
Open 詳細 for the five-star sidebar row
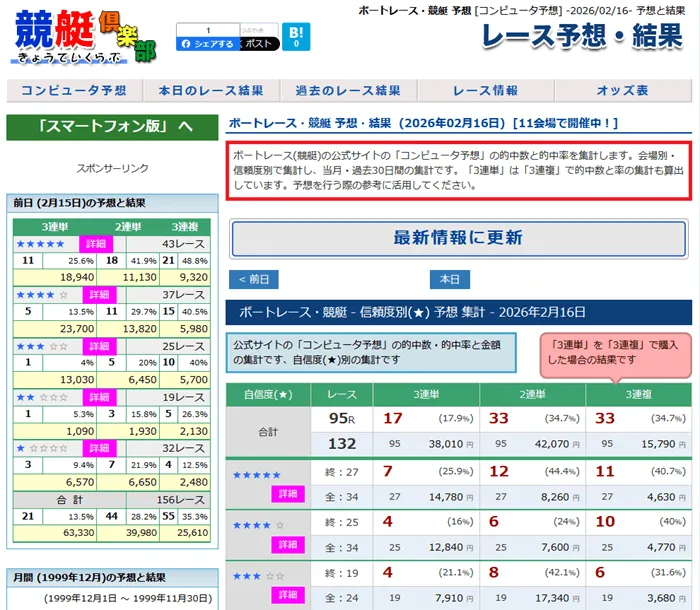pyautogui.click(x=99, y=243)
